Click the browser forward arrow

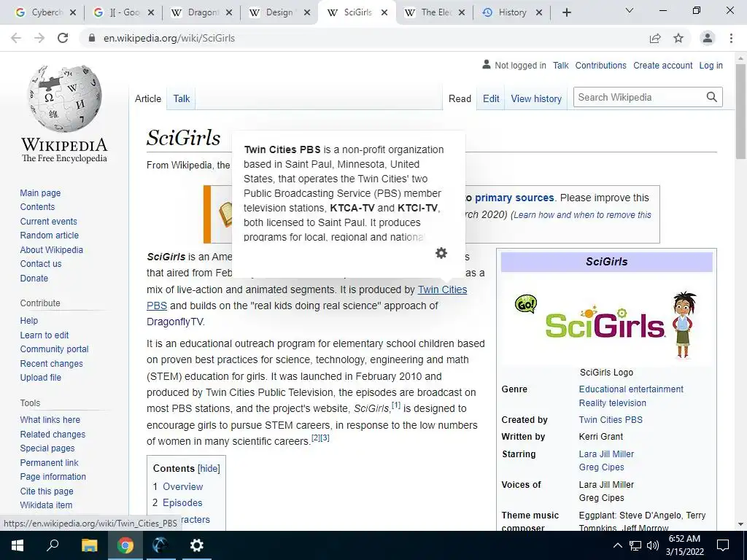click(x=39, y=38)
